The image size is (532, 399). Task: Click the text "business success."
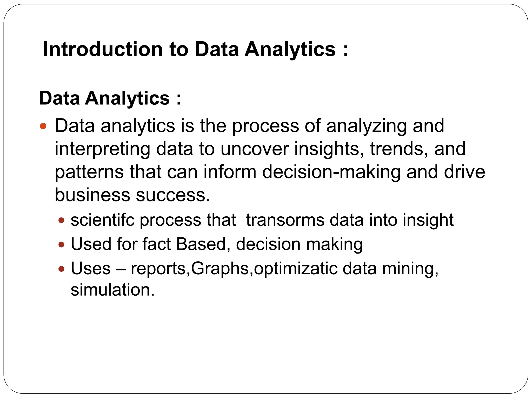(132, 195)
